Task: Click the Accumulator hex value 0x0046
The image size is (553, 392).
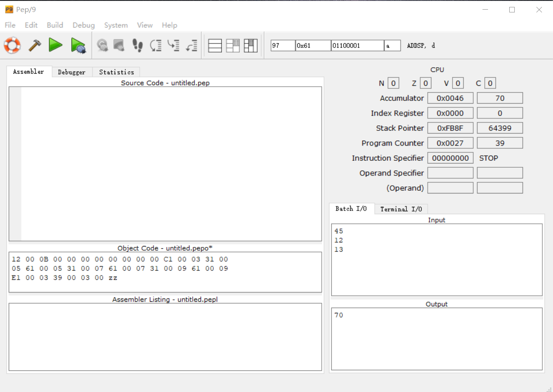Action: (450, 98)
